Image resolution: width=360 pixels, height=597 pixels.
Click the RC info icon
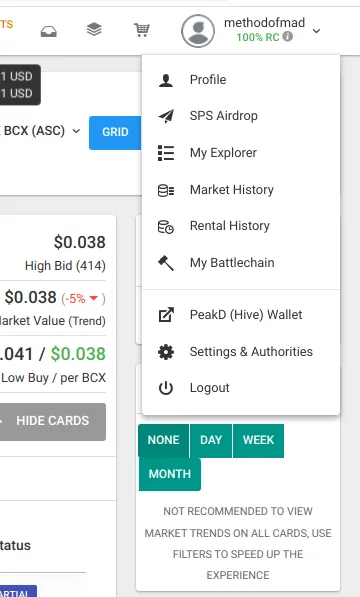288,37
